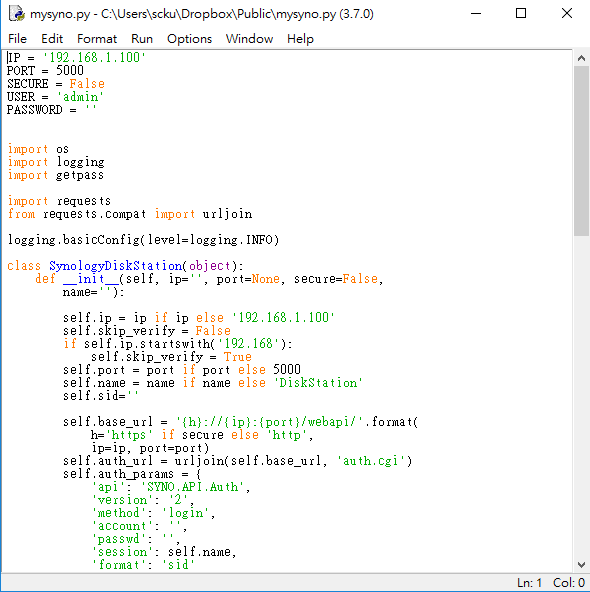
Task: Click the 'import getpass' line
Action: 55,175
